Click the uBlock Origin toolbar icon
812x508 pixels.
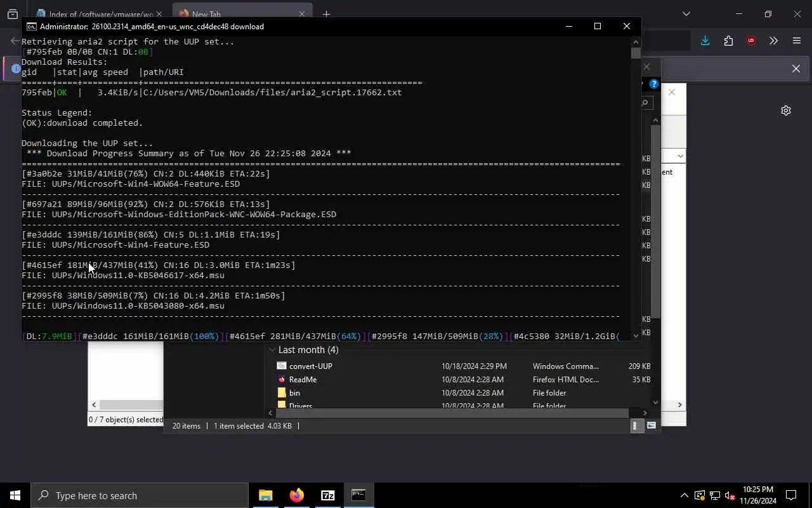click(751, 41)
